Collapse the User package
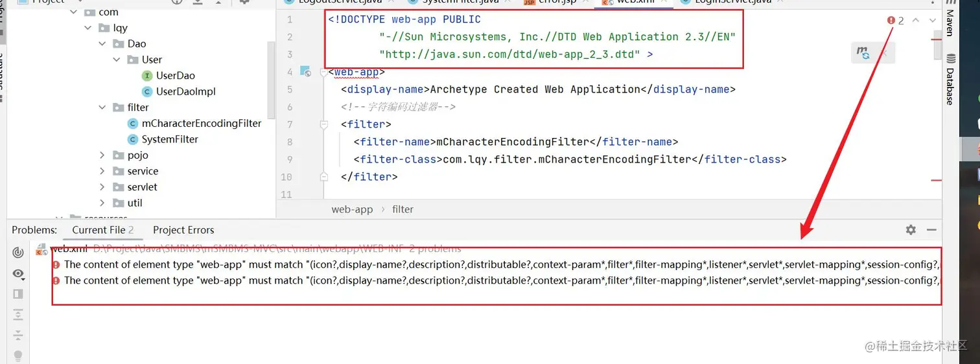980x364 pixels. (x=117, y=60)
